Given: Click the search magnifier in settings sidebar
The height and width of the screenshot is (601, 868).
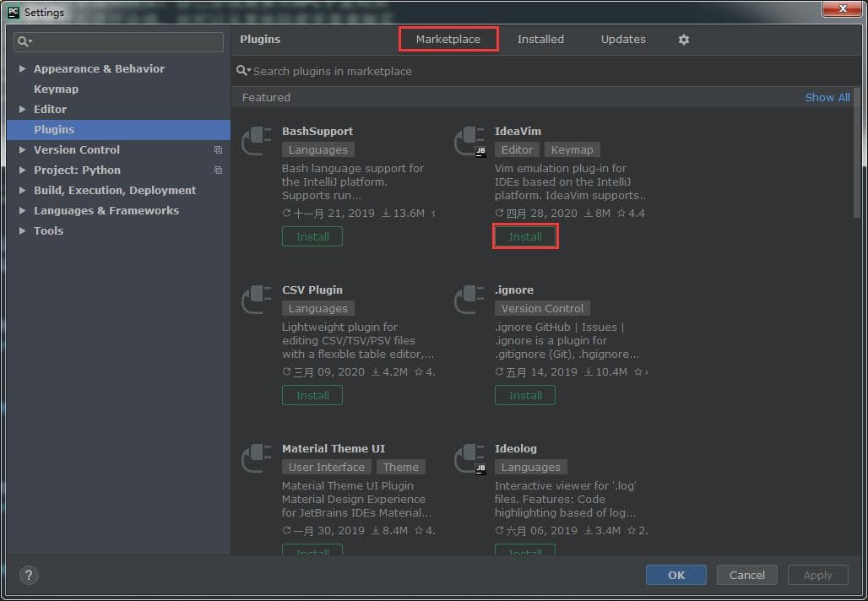Looking at the screenshot, I should (24, 41).
